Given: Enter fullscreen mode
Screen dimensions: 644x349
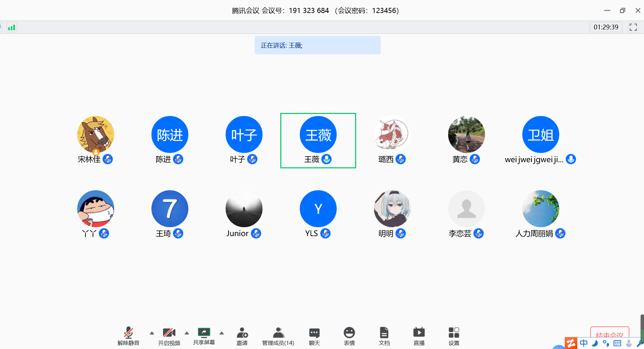Looking at the screenshot, I should pyautogui.click(x=633, y=27).
